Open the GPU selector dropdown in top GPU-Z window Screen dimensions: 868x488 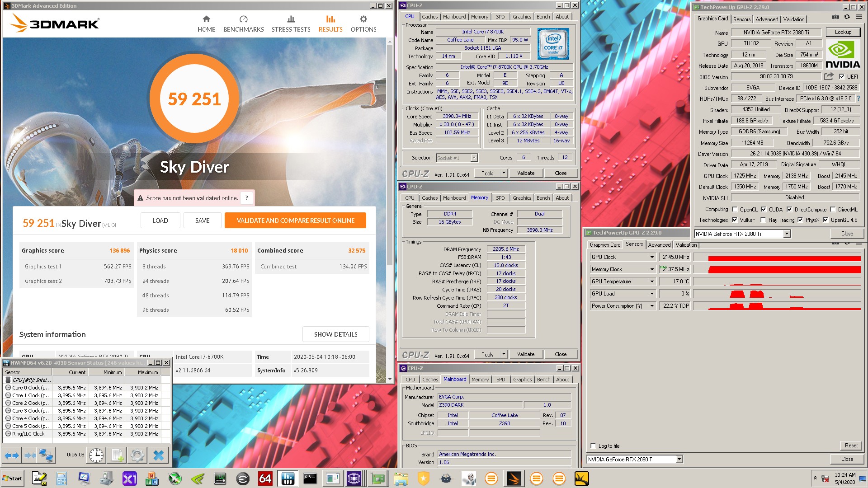coord(787,234)
